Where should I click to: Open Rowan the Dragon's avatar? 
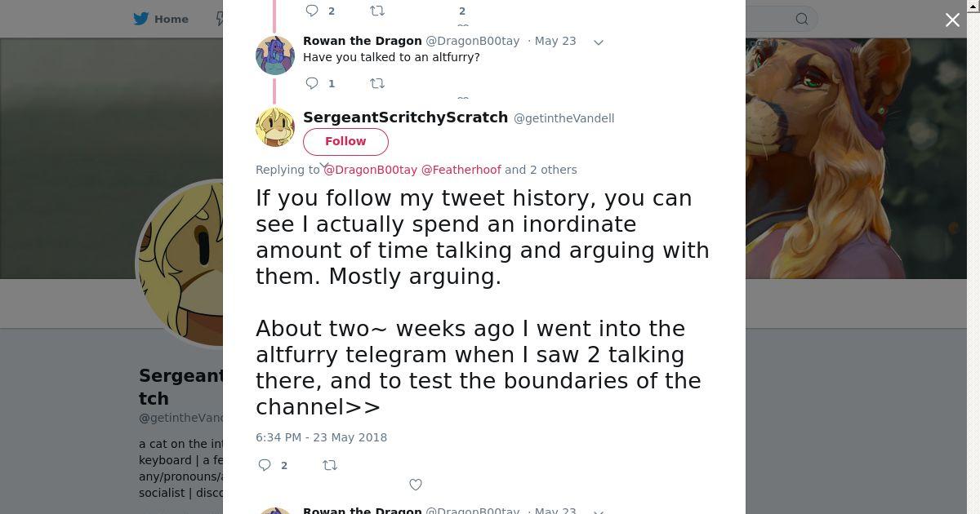click(x=275, y=55)
